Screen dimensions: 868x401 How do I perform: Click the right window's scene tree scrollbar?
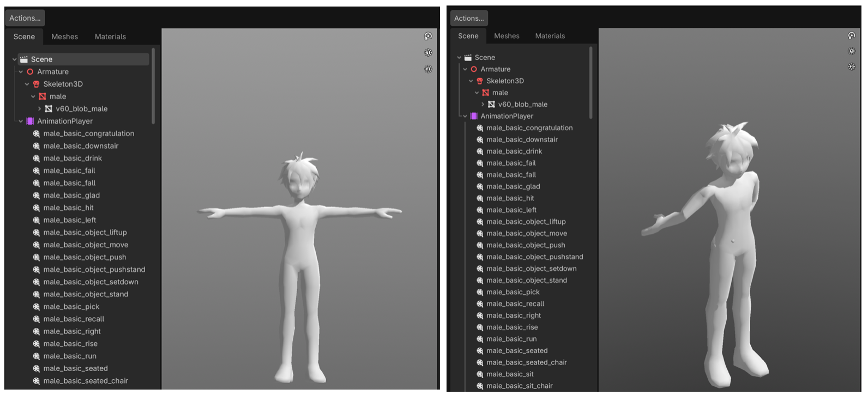[591, 82]
